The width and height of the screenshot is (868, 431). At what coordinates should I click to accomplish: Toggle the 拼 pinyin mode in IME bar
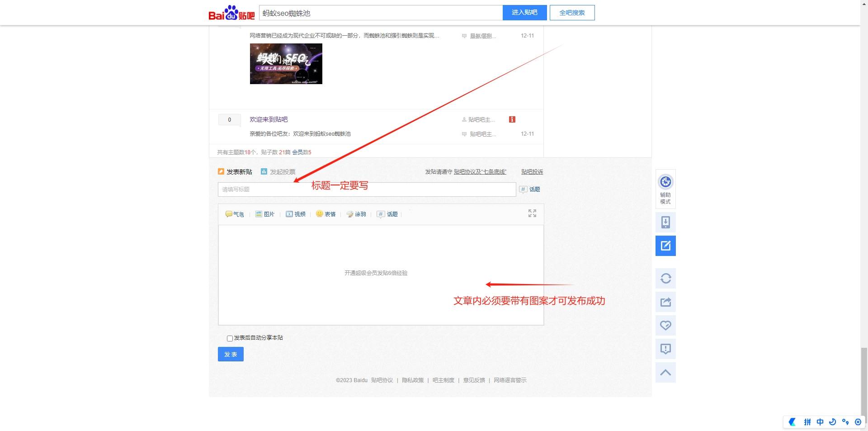coord(807,422)
